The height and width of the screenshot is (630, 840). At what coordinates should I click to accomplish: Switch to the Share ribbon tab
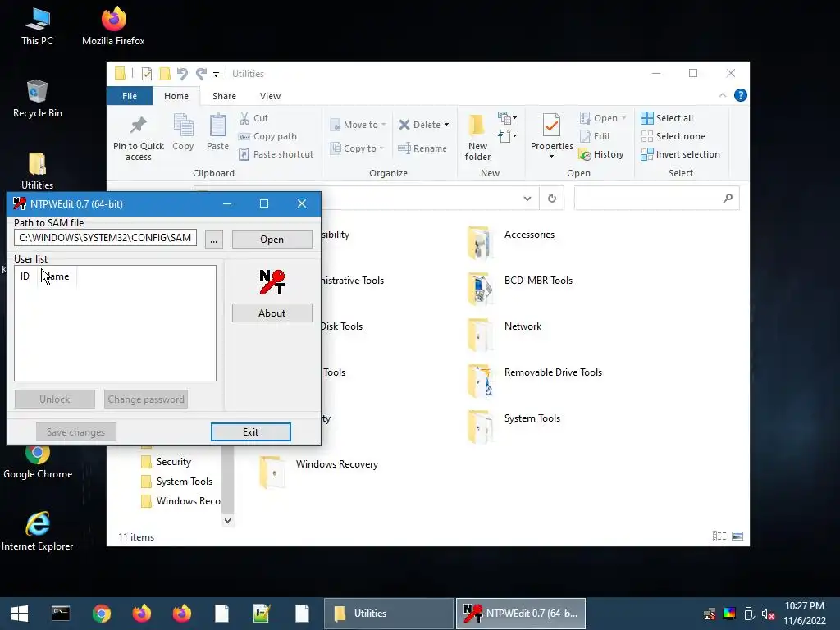224,96
